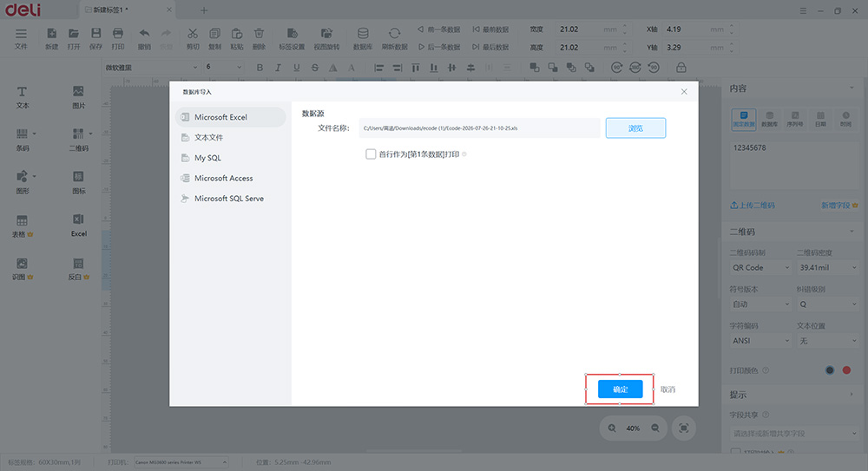Screen dimensions: 868x471
Task: Jump to 最前数据 first record
Action: [490, 29]
